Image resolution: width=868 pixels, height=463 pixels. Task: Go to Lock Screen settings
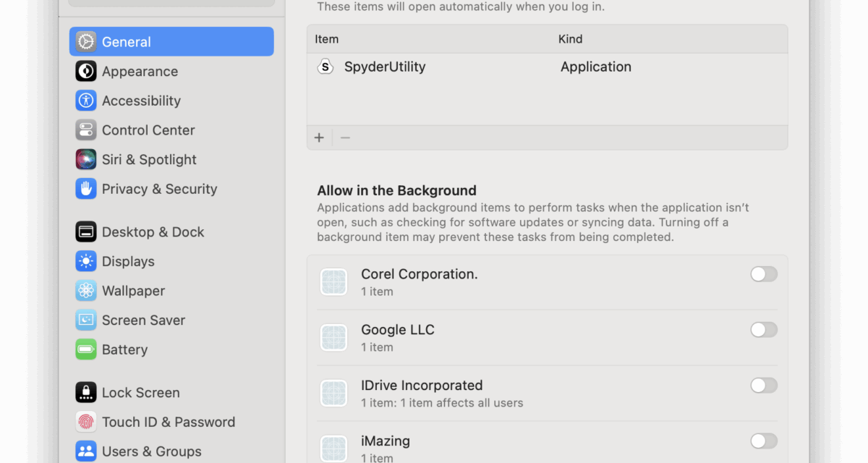(171, 392)
